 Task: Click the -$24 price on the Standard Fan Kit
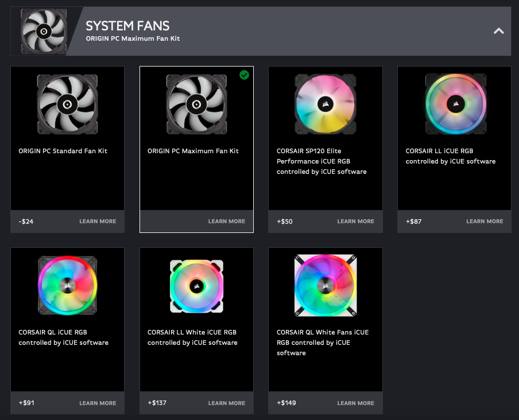pyautogui.click(x=25, y=221)
